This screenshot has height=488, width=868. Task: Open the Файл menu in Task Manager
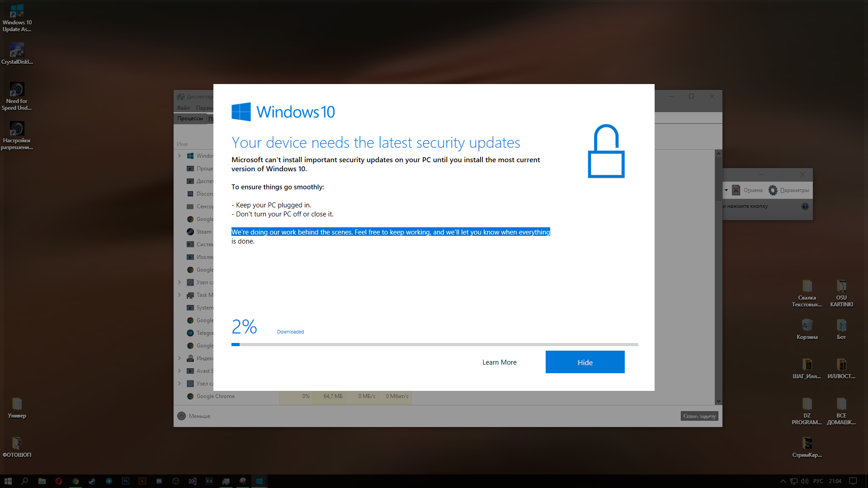point(183,108)
